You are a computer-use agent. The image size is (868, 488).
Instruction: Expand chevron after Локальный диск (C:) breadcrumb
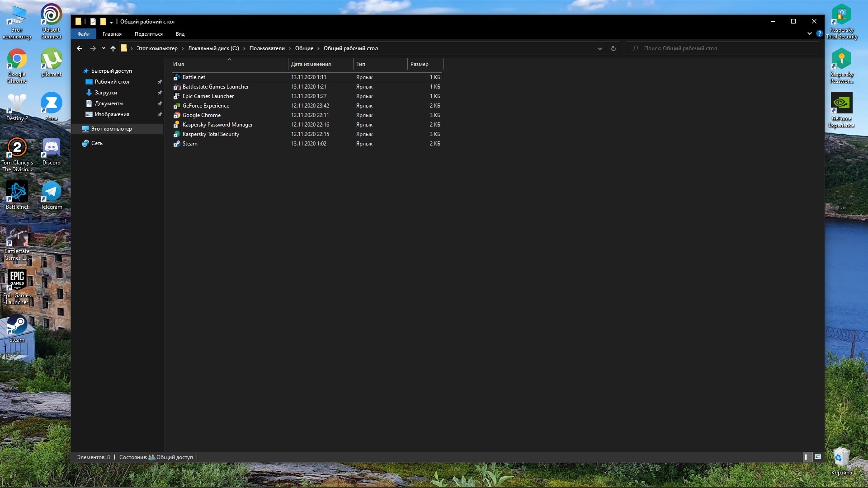tap(244, 48)
